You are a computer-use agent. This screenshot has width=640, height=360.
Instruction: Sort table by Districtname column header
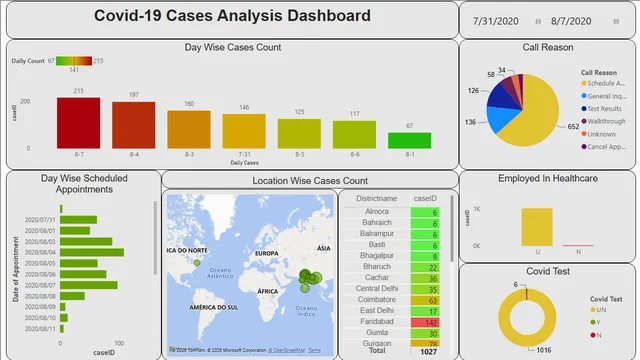[376, 198]
